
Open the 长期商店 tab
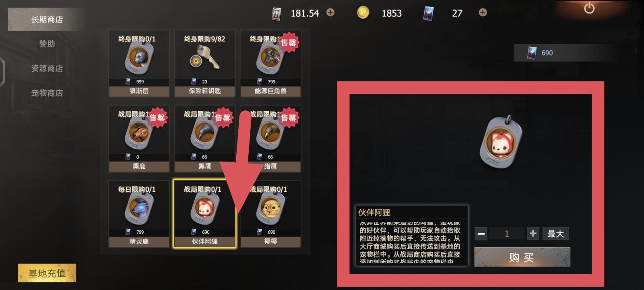pyautogui.click(x=47, y=19)
